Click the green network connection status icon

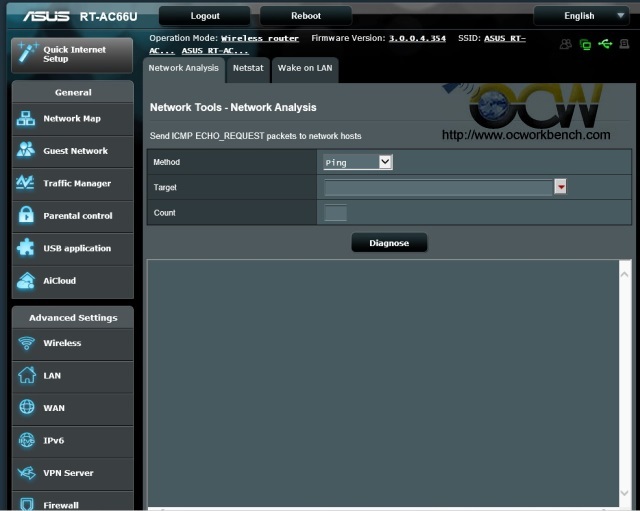point(585,44)
